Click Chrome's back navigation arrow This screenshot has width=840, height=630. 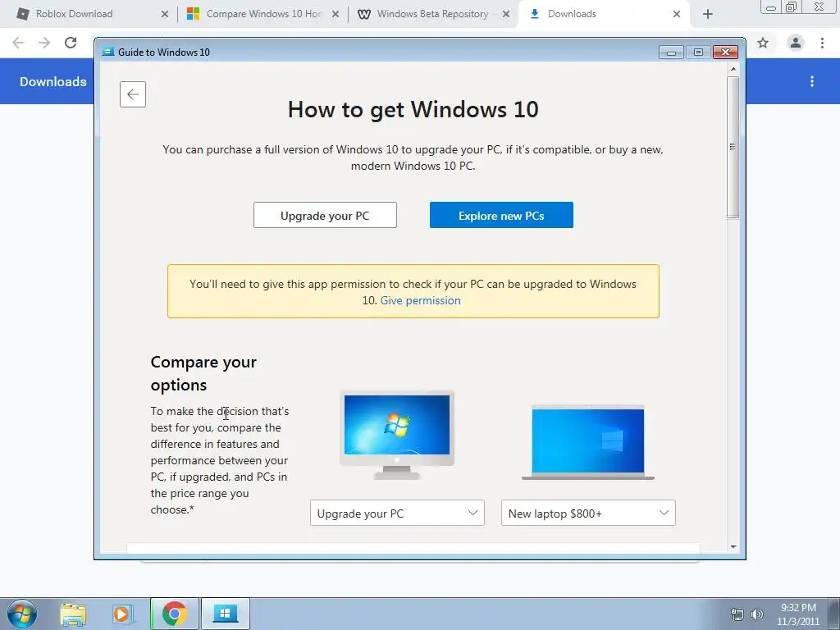coord(18,43)
